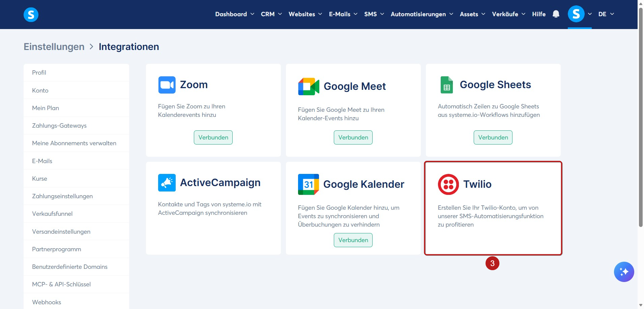Viewport: 644px width, 309px height.
Task: Open Versandeinstellungen in sidebar
Action: (x=76, y=232)
